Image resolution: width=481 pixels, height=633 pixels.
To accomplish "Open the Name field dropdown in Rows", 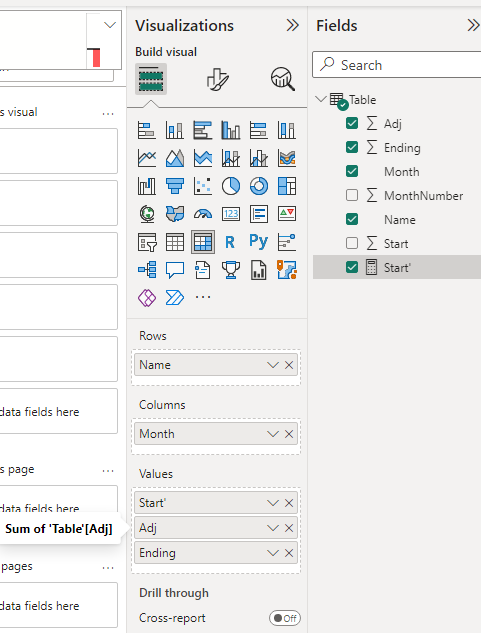I will click(x=273, y=365).
